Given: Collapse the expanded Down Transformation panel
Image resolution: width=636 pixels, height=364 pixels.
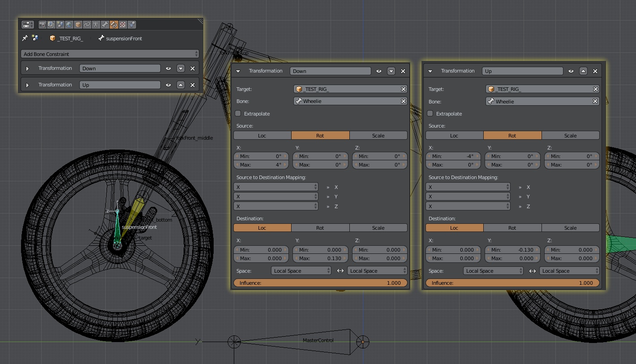Looking at the screenshot, I should [x=238, y=71].
